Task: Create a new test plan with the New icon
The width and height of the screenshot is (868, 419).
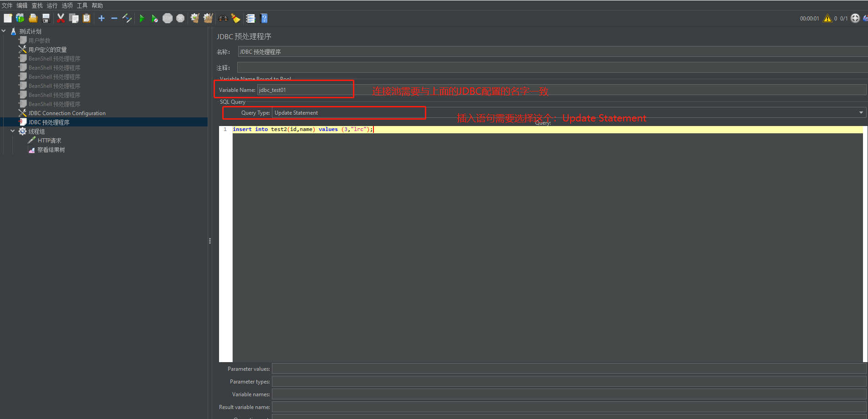Action: (8, 18)
